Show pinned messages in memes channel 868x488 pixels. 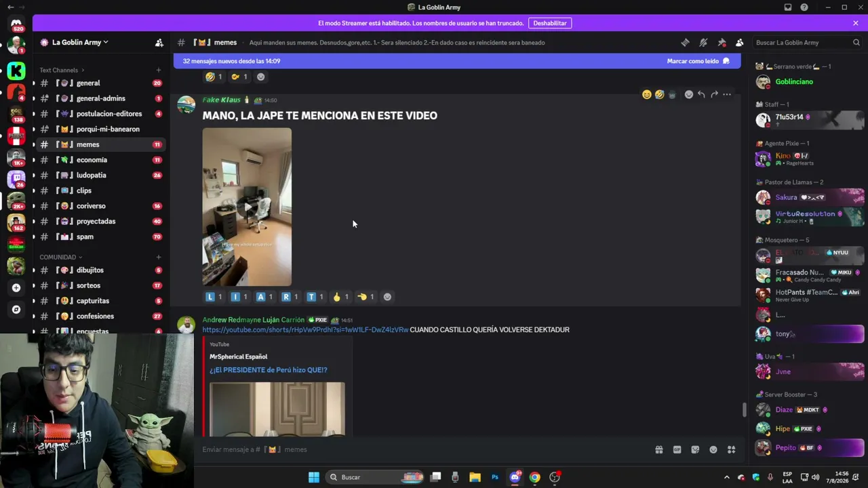click(x=722, y=42)
